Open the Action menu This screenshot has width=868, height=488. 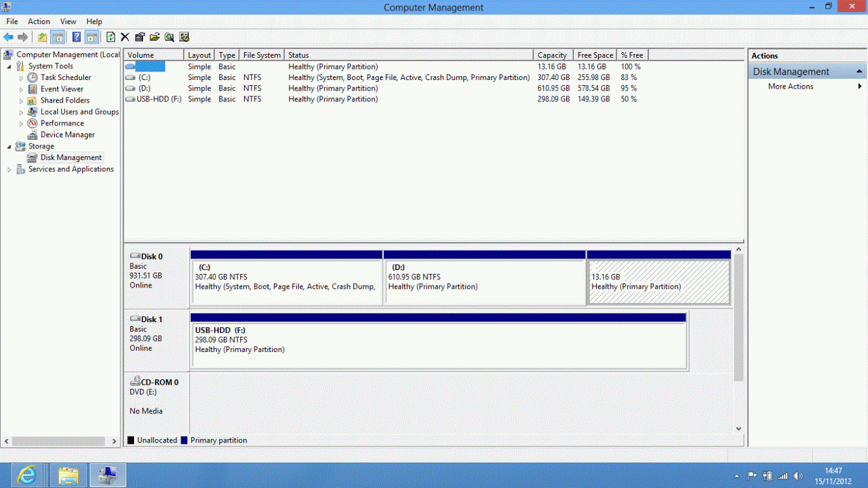coord(39,21)
